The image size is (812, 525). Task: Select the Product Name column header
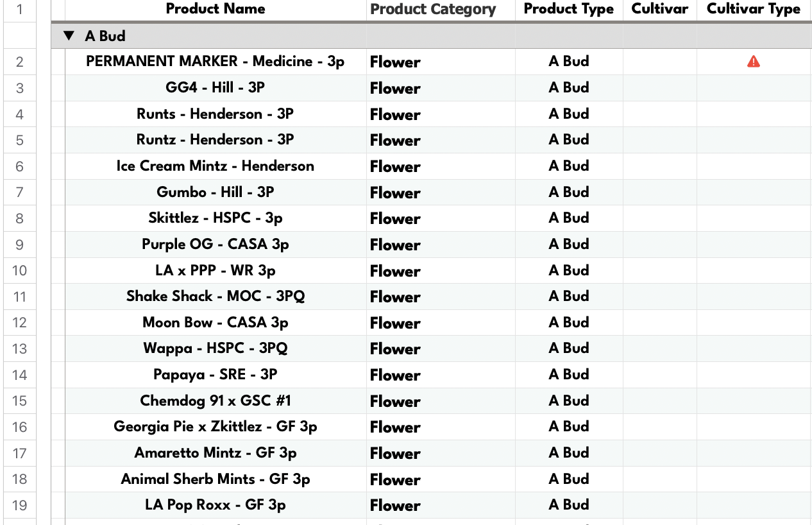tap(216, 9)
